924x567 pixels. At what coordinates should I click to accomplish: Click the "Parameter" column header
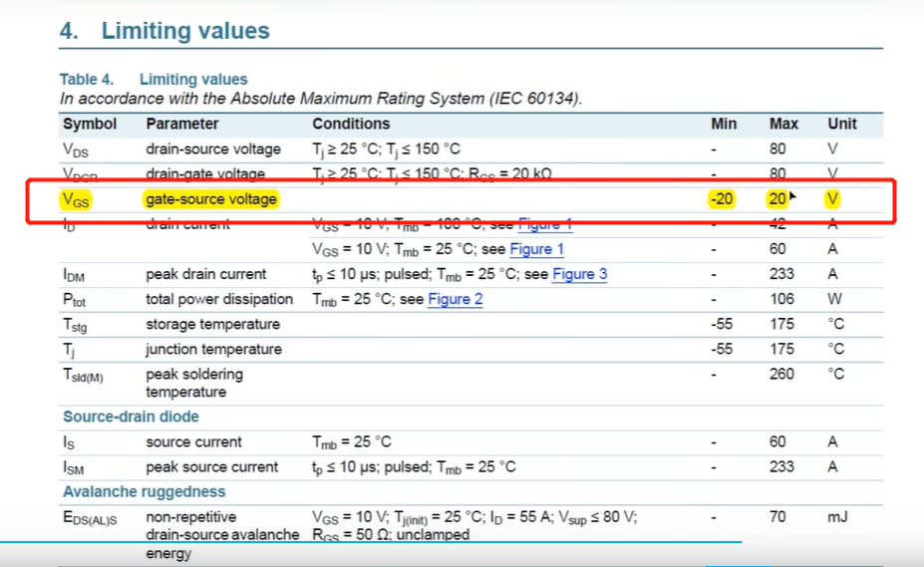[x=182, y=124]
